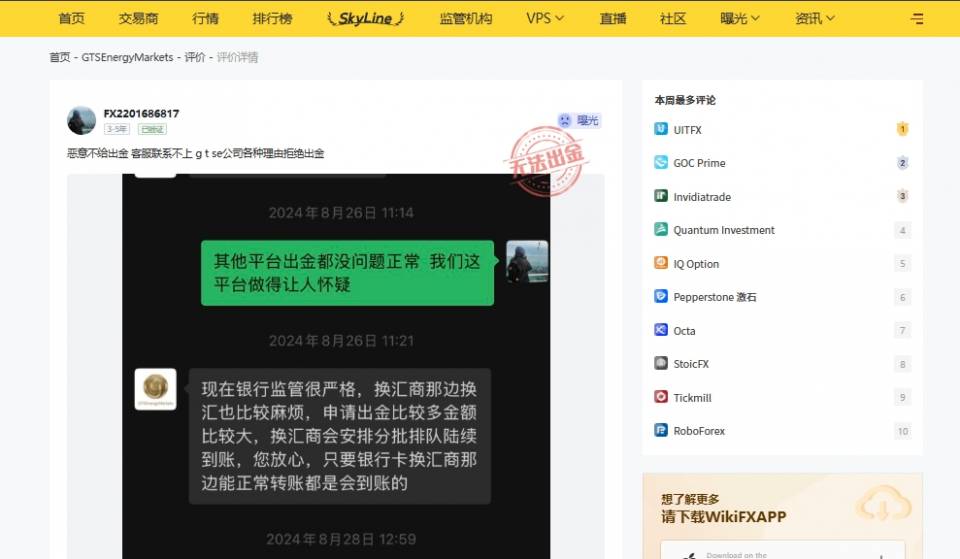
Task: Click the Quantum Investment logo icon
Action: (x=661, y=229)
